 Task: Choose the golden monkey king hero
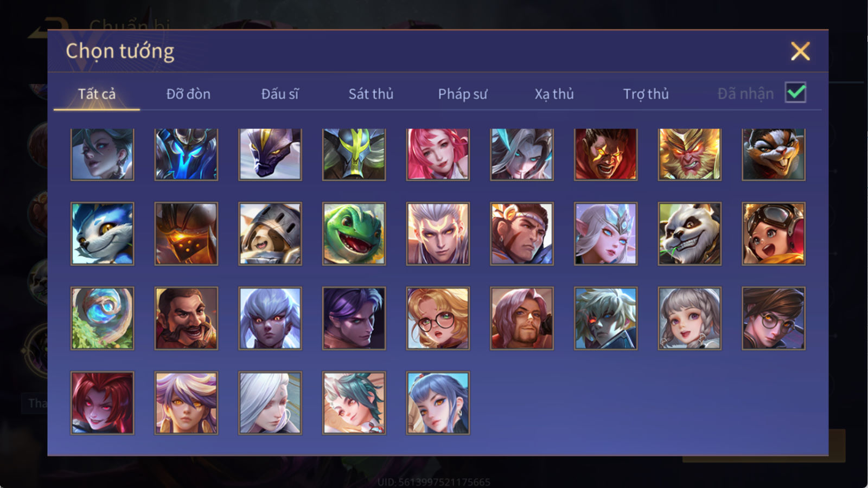690,154
